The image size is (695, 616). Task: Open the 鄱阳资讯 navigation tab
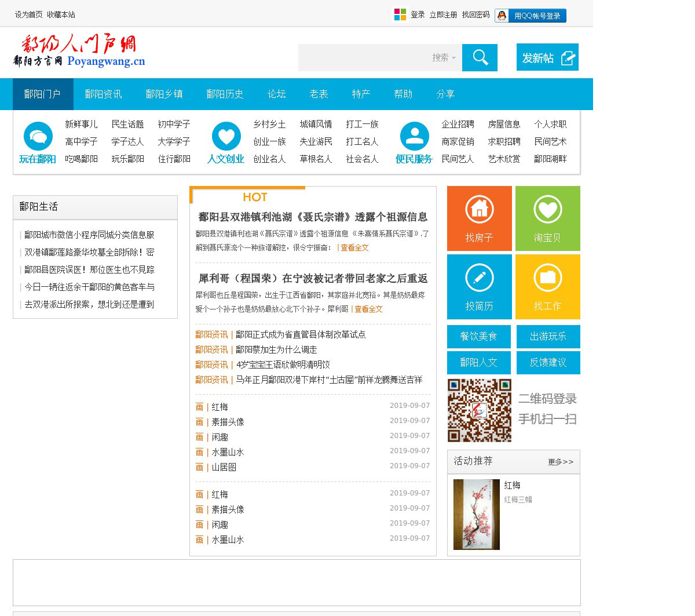click(x=103, y=94)
